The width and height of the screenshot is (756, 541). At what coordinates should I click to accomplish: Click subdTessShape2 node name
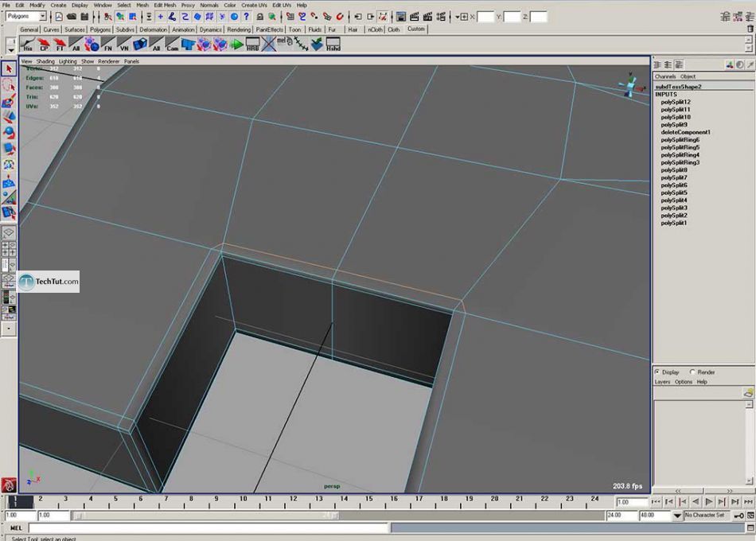coord(678,87)
